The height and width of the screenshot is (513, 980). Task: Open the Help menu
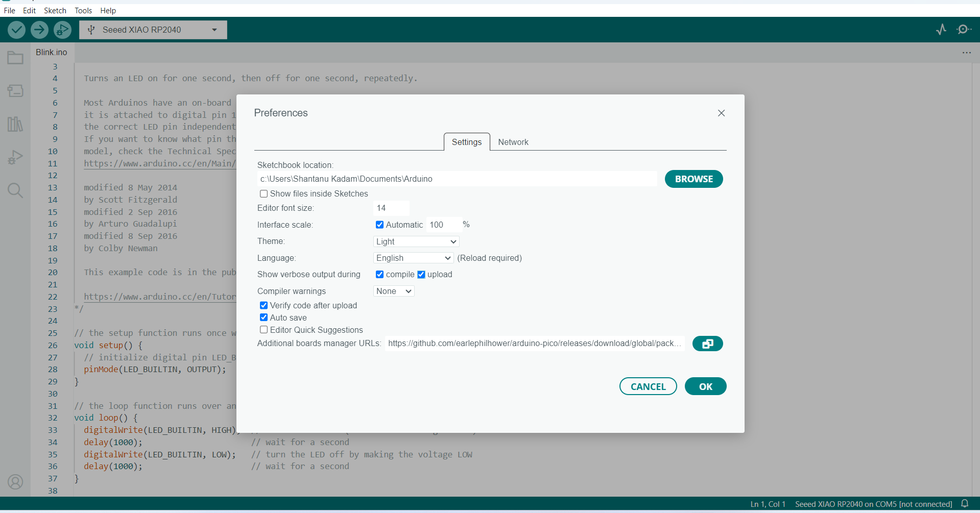(x=108, y=10)
